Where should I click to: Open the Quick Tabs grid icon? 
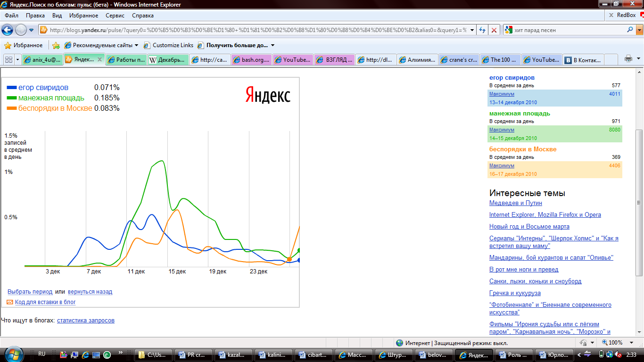pyautogui.click(x=8, y=59)
